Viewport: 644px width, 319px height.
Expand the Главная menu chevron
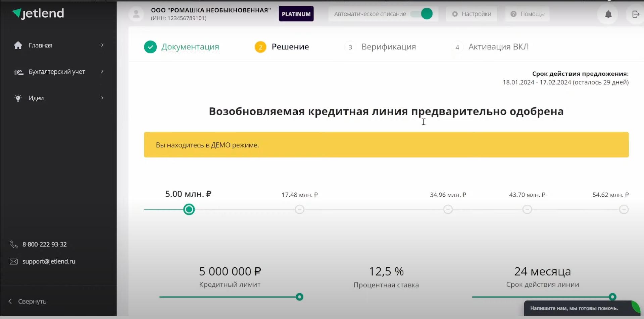pyautogui.click(x=102, y=45)
